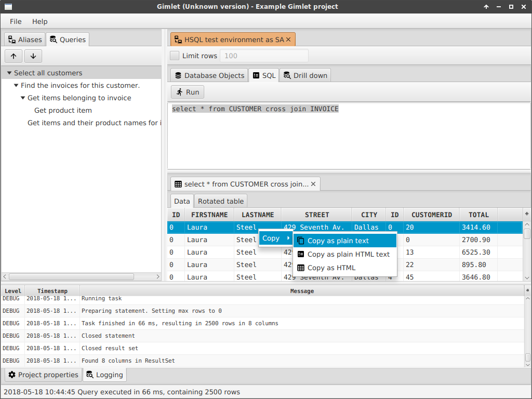This screenshot has width=532, height=399.
Task: Click the database stack icon on Database Objects
Action: [178, 75]
